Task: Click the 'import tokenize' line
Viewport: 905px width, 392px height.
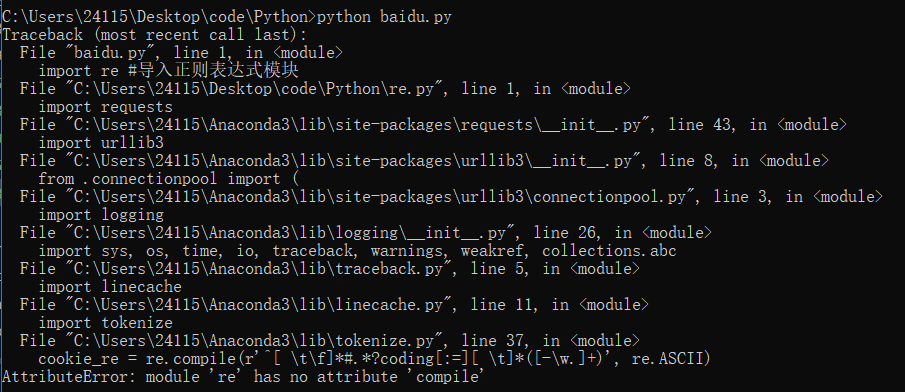Action: click(105, 323)
